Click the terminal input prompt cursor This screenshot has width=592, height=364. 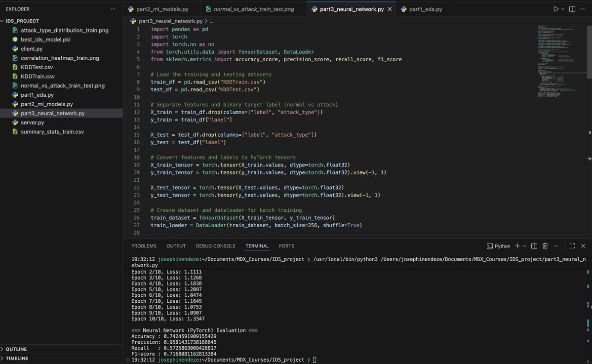315,360
